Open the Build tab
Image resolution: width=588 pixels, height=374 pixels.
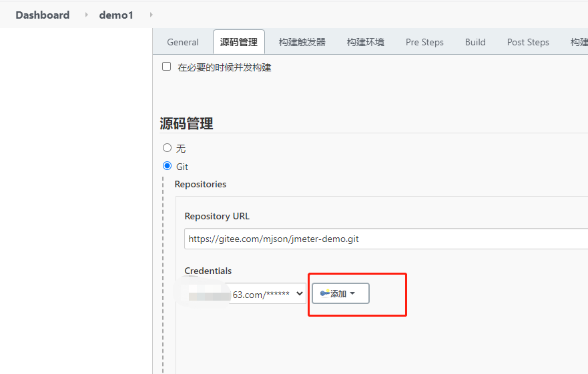tap(475, 42)
